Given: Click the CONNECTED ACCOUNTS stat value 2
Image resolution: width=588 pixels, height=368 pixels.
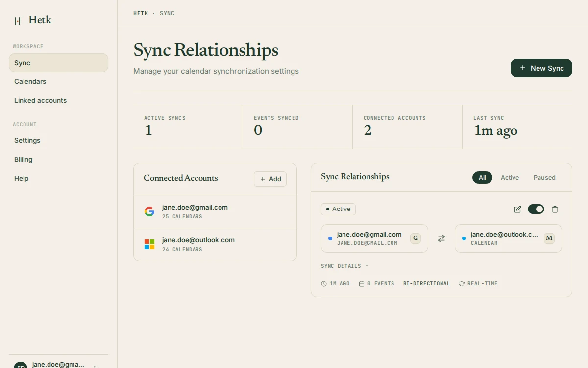Looking at the screenshot, I should click(368, 131).
